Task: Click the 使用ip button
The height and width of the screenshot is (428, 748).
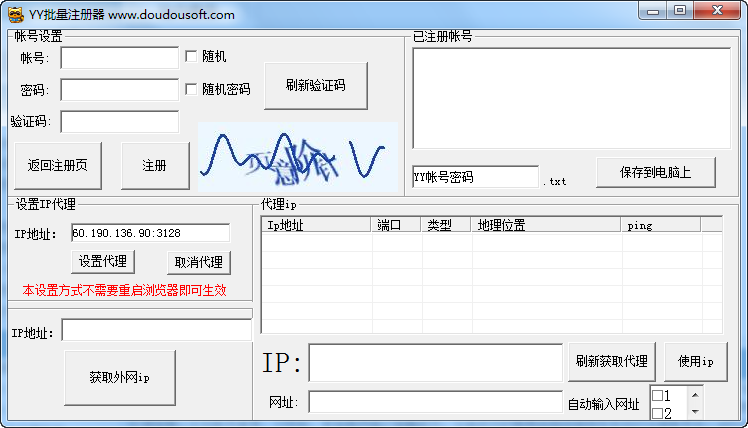Action: pos(696,362)
